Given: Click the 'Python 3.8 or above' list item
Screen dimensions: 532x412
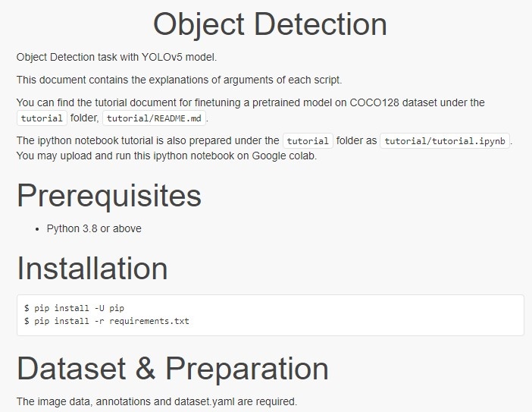Looking at the screenshot, I should pos(94,228).
